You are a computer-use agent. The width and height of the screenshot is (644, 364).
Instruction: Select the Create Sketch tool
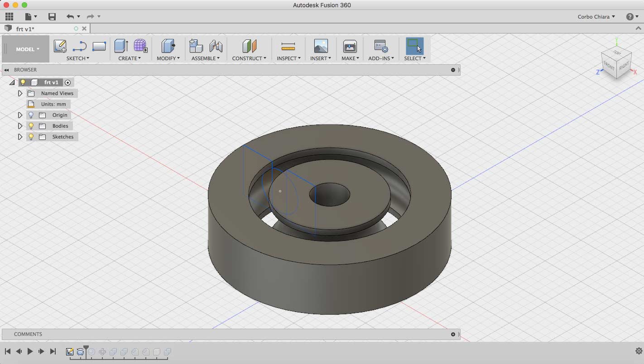tap(60, 46)
